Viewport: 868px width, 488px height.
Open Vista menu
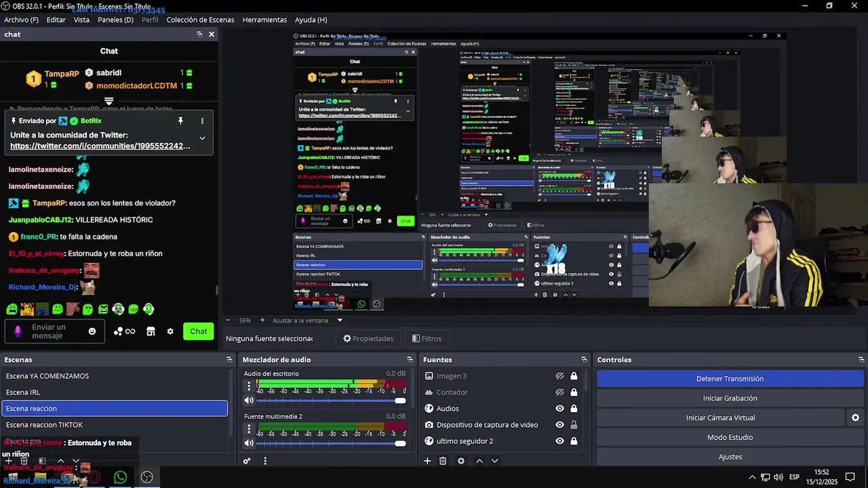(81, 20)
